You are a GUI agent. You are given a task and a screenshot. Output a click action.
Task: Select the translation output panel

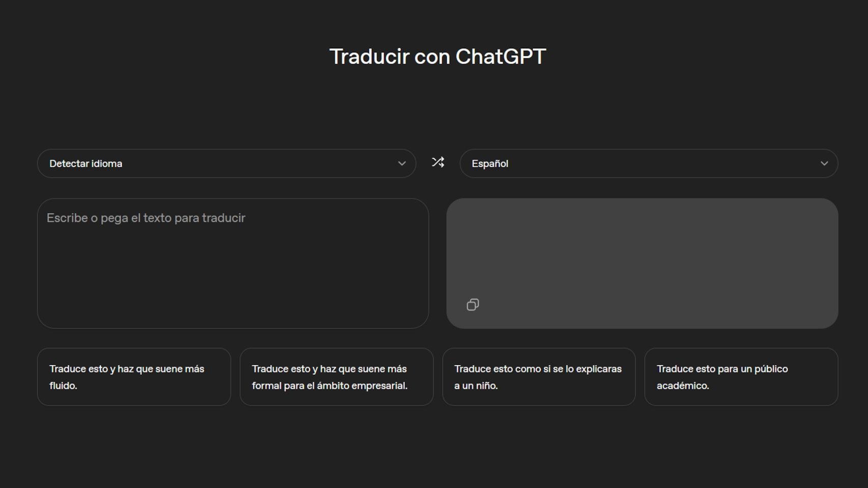point(642,254)
